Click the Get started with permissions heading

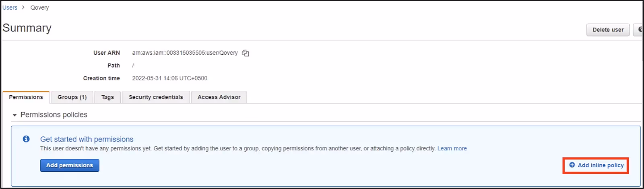point(87,139)
